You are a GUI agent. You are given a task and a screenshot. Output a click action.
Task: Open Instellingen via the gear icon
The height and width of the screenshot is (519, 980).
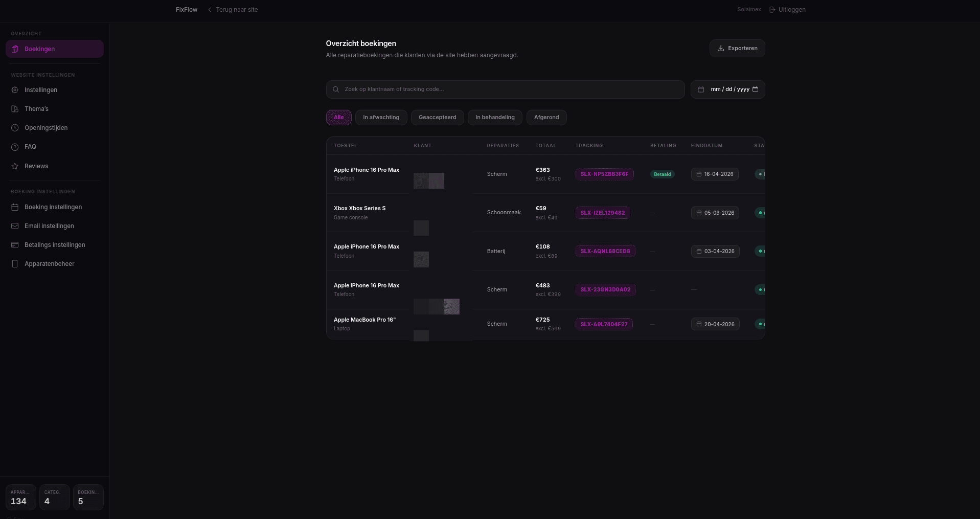(15, 90)
